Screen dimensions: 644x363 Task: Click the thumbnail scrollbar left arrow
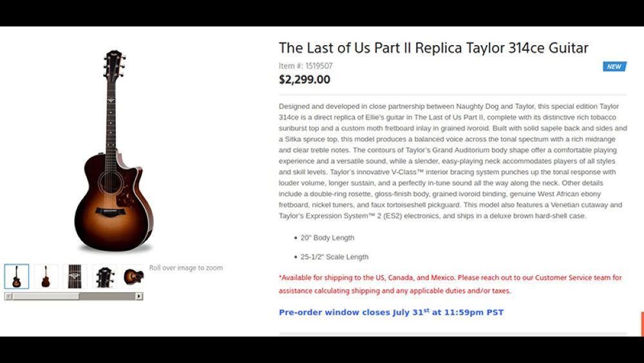(x=8, y=296)
